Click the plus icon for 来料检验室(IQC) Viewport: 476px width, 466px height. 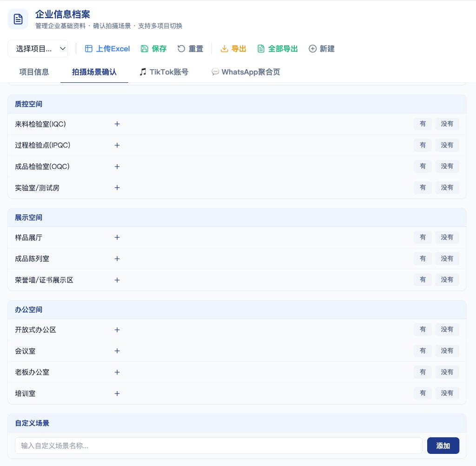tap(117, 124)
